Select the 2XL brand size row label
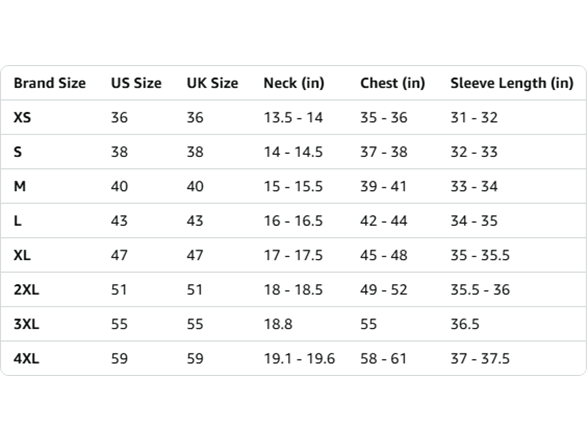 click(26, 290)
